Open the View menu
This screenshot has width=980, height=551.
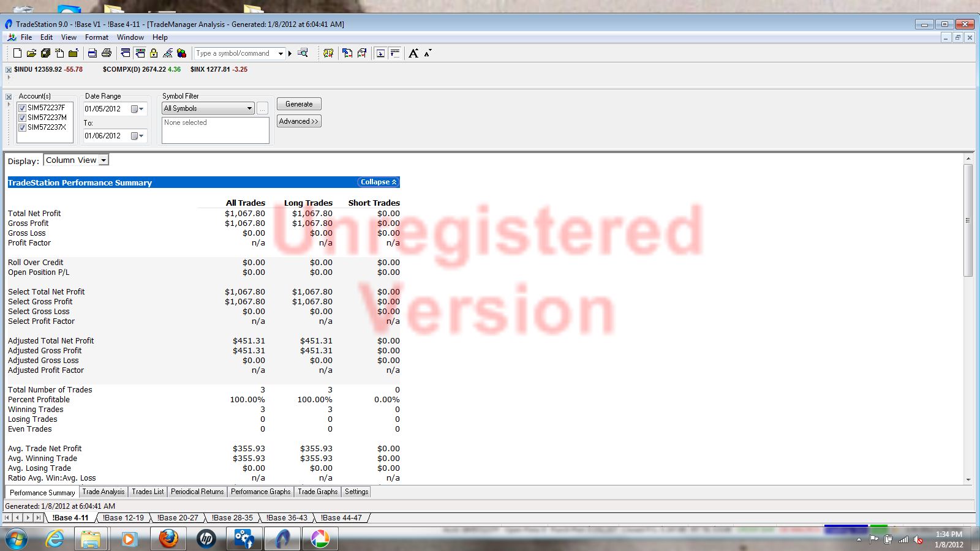(x=69, y=37)
